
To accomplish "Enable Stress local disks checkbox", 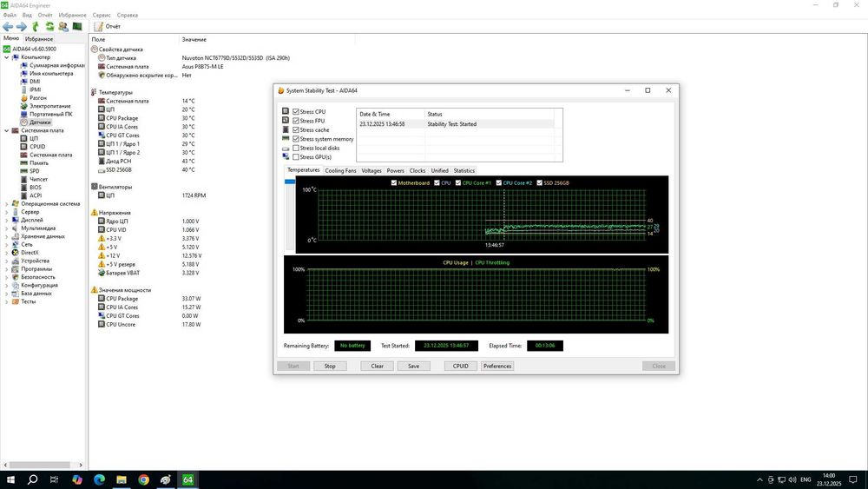I will (x=296, y=148).
